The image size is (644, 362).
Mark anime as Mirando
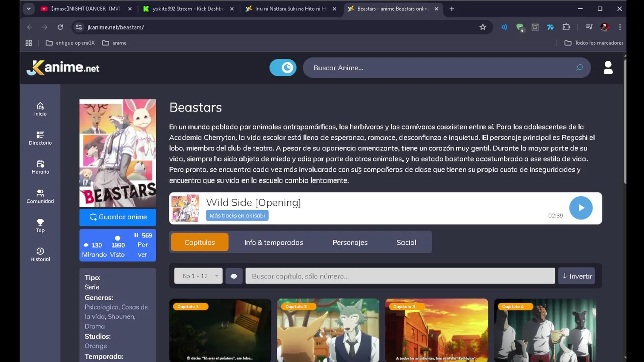point(94,250)
